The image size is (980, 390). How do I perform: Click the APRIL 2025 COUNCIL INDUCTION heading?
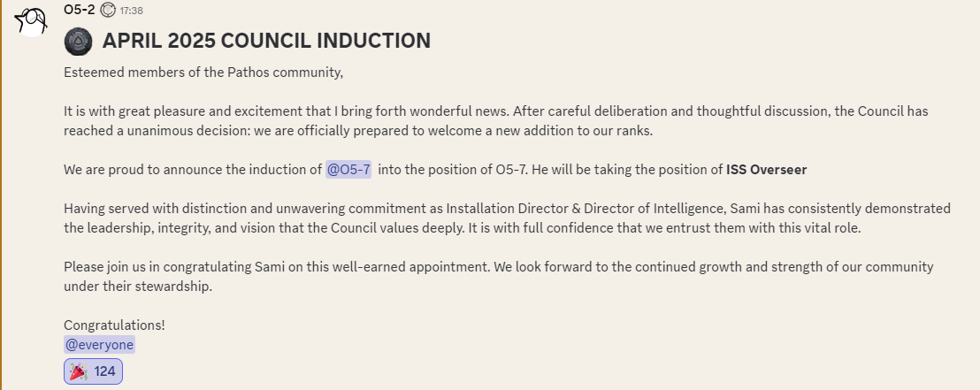click(265, 41)
